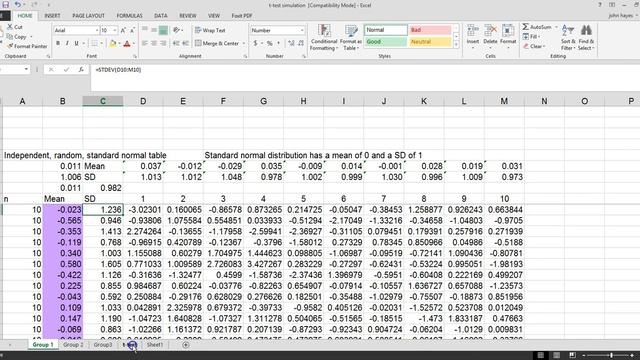Switch to the INSERT ribbon tab
The image size is (640, 360).
52,16
